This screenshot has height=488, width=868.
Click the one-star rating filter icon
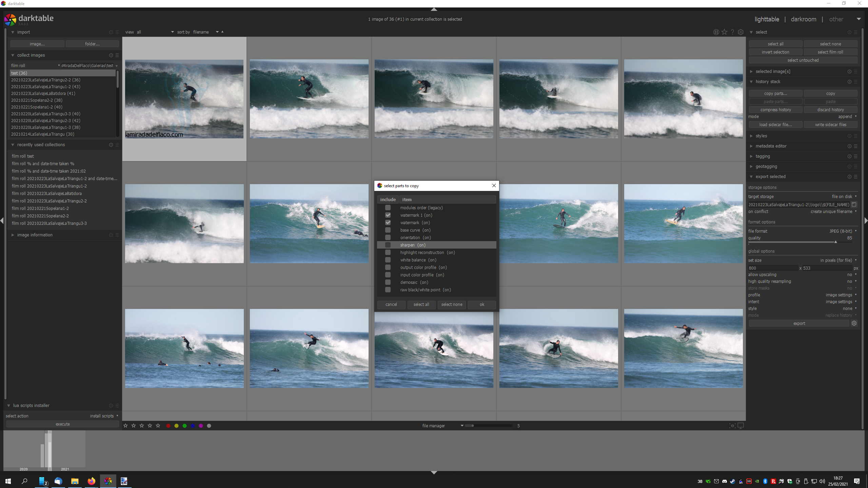point(125,426)
